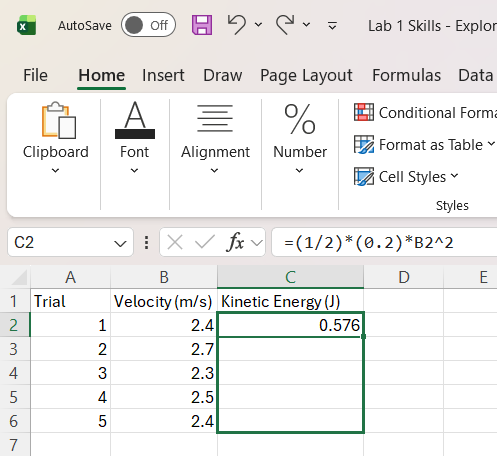Switch to the Insert tab
This screenshot has width=497, height=456.
click(163, 75)
